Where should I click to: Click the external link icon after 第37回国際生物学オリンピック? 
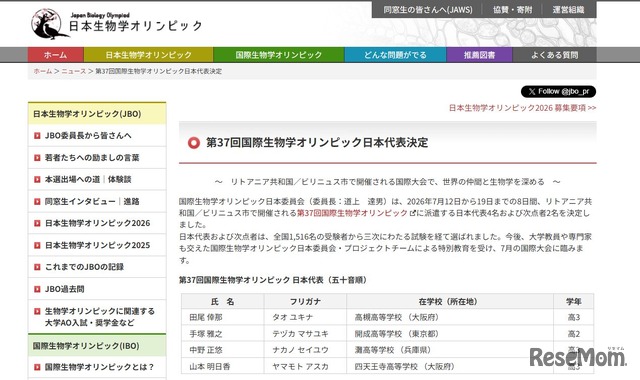click(412, 213)
